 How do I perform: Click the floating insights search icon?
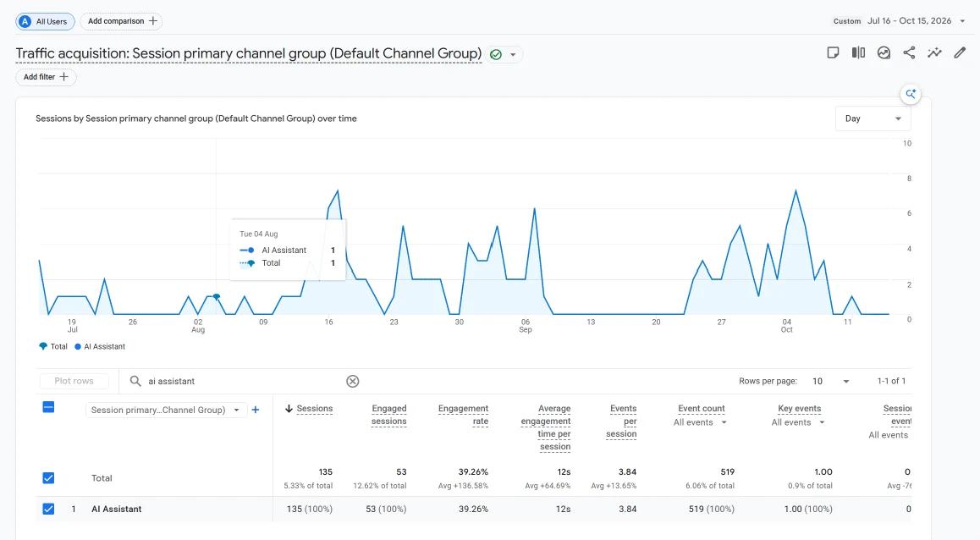pyautogui.click(x=911, y=94)
